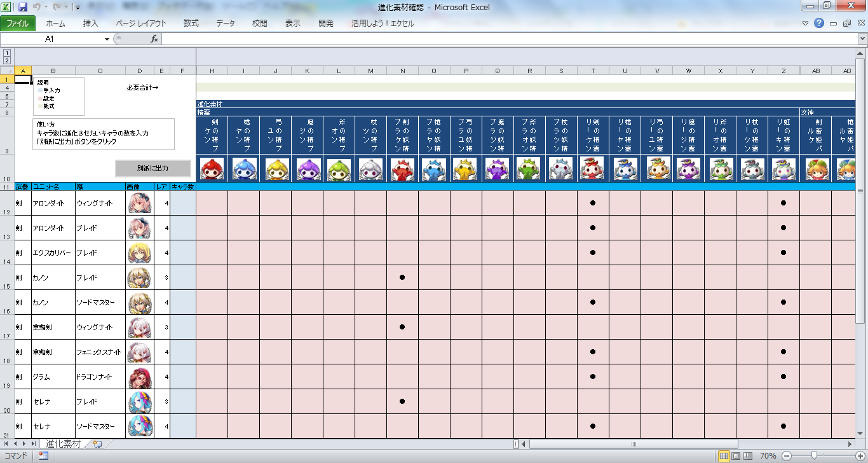Image resolution: width=868 pixels, height=463 pixels.
Task: Zoom in with the plus button
Action: 860,456
